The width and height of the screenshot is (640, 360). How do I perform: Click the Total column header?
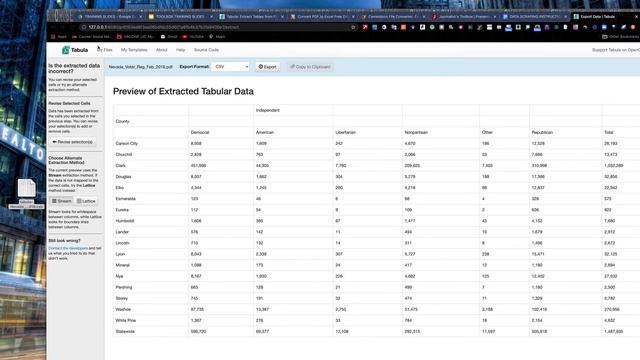click(x=609, y=132)
